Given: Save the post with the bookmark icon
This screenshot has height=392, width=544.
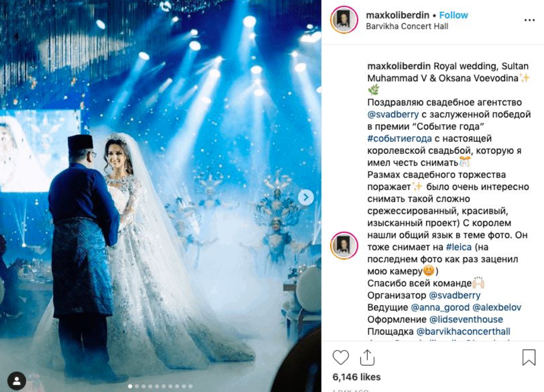Looking at the screenshot, I should click(x=529, y=357).
